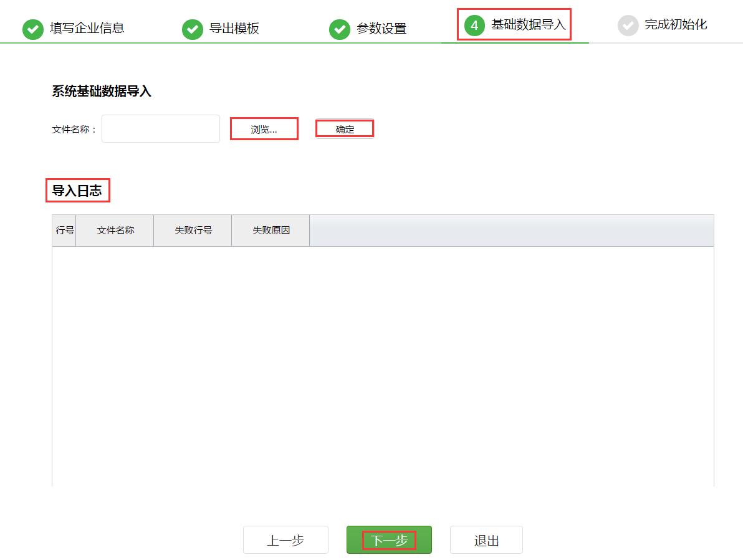Image resolution: width=743 pixels, height=560 pixels.
Task: Click the 失败原因 column header
Action: (271, 230)
